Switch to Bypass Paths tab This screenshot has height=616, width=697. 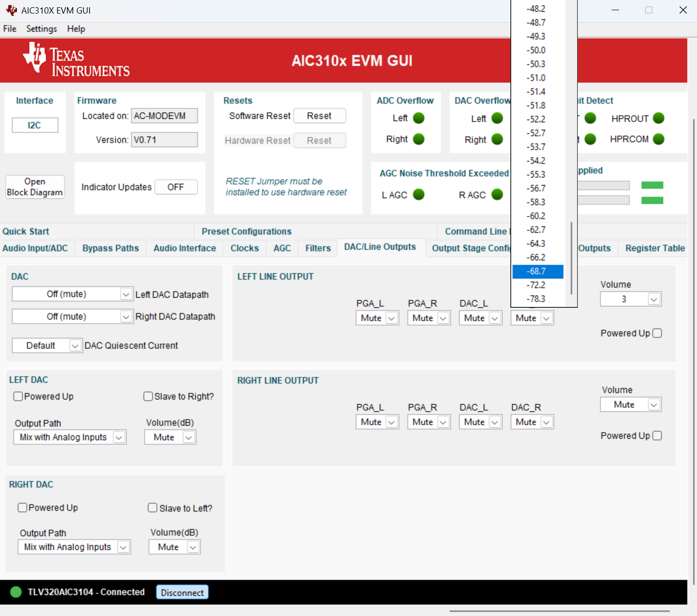111,248
